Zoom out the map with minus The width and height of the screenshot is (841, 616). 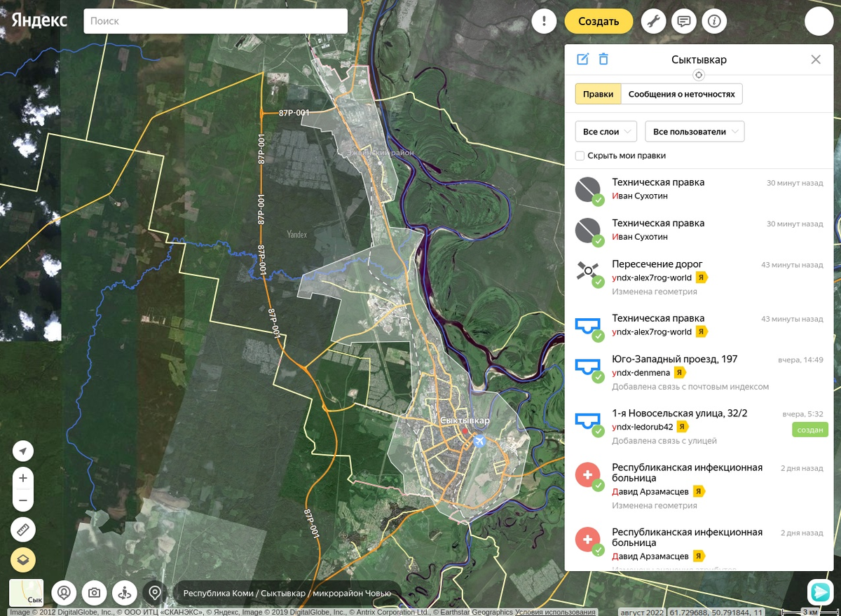pyautogui.click(x=23, y=501)
